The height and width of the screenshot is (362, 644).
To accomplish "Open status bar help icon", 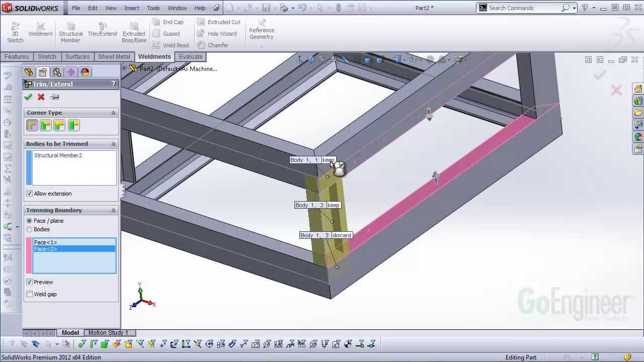I will [x=595, y=357].
